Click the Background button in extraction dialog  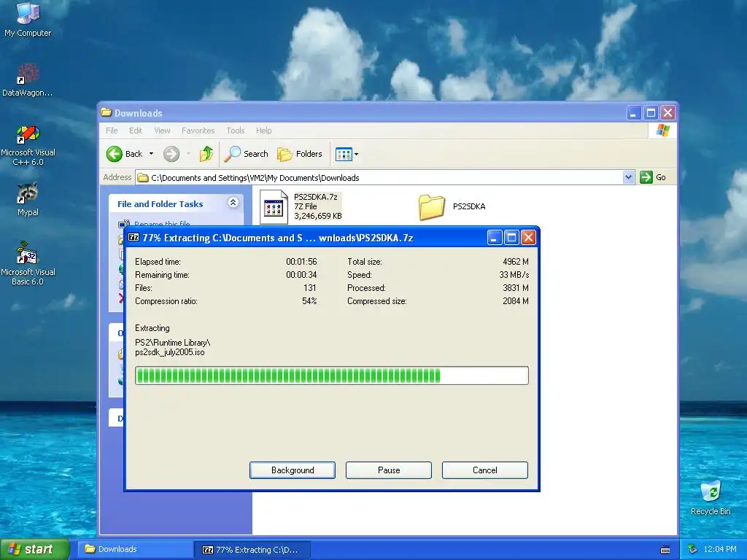click(x=293, y=470)
